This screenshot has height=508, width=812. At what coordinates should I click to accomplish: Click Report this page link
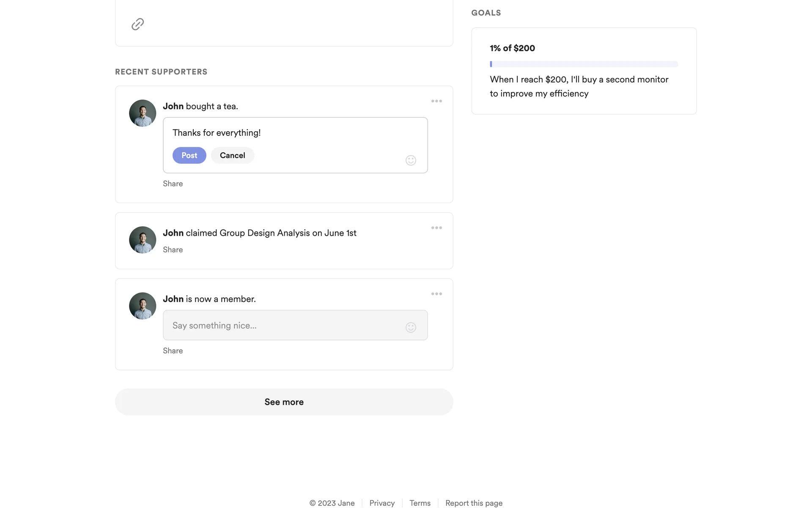[x=474, y=503]
